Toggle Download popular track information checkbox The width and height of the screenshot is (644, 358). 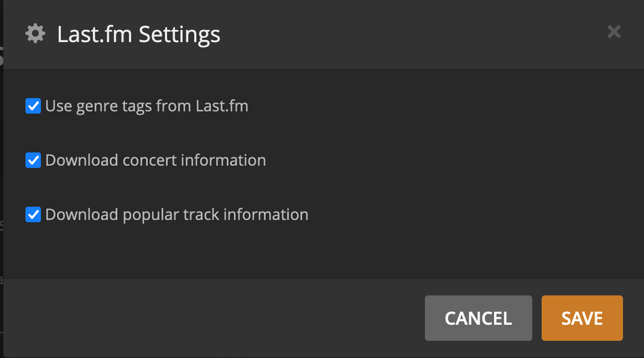pyautogui.click(x=33, y=215)
